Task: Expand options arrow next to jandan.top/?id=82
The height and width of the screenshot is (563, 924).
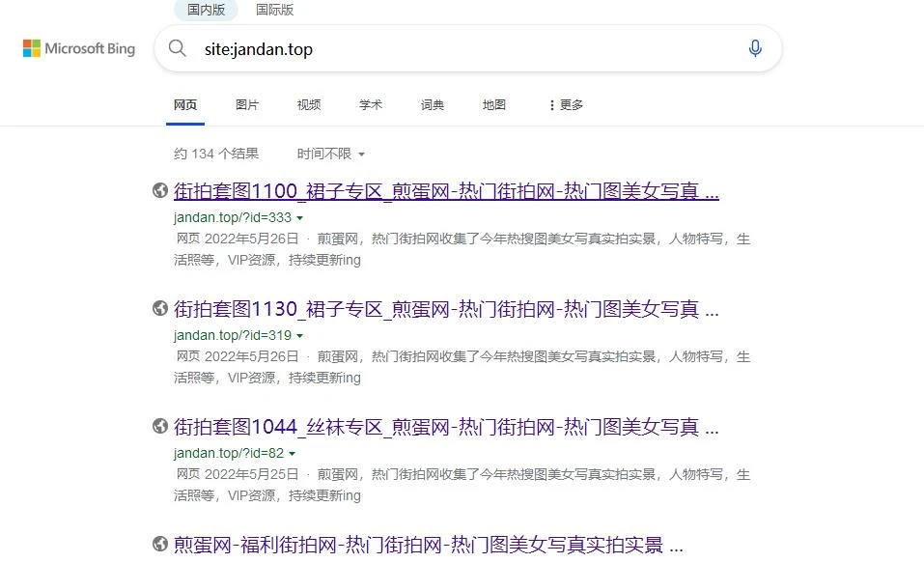Action: pos(293,454)
